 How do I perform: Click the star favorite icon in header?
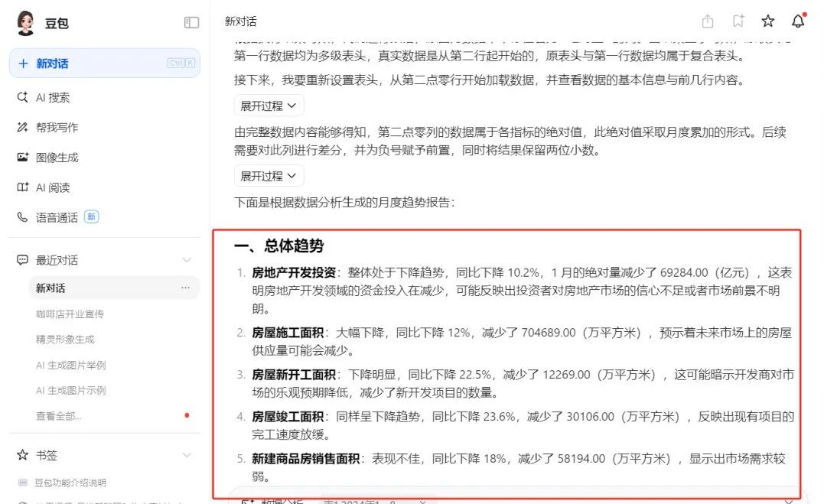[x=768, y=21]
